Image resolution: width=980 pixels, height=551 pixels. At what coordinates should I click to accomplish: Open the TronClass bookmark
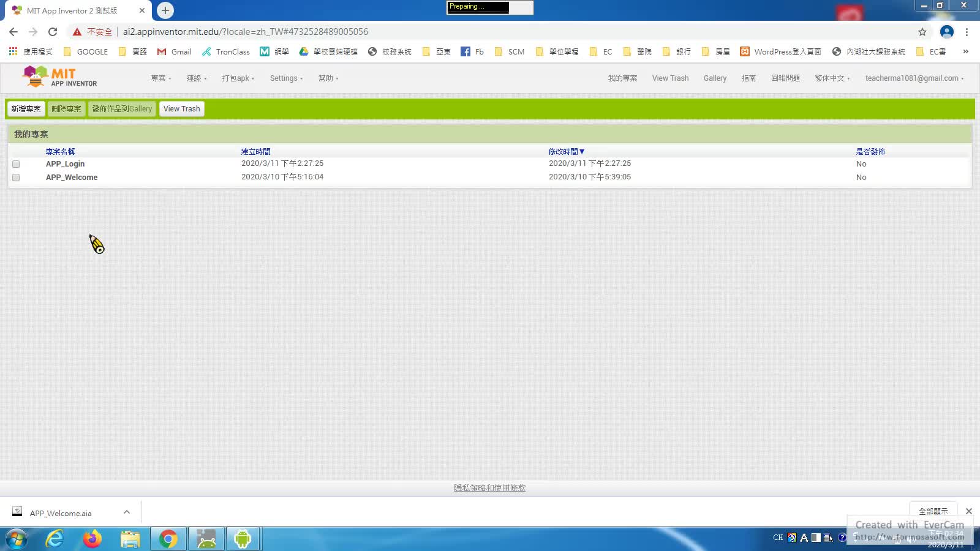226,51
